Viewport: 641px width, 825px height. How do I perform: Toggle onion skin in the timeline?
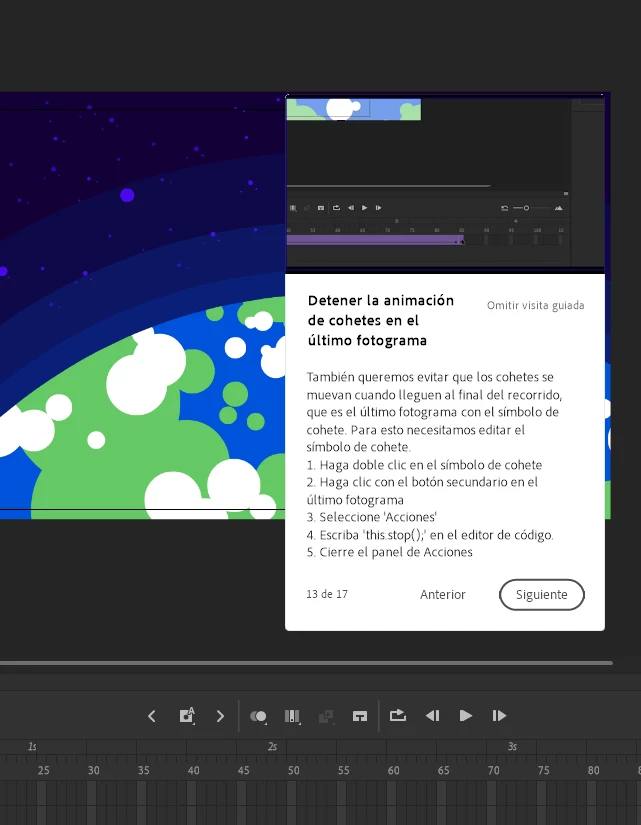pyautogui.click(x=258, y=716)
